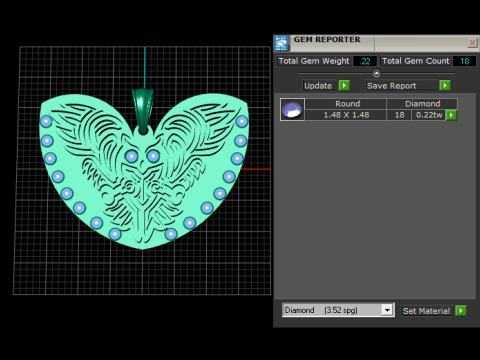Click the green arrow next to Update

pyautogui.click(x=344, y=86)
